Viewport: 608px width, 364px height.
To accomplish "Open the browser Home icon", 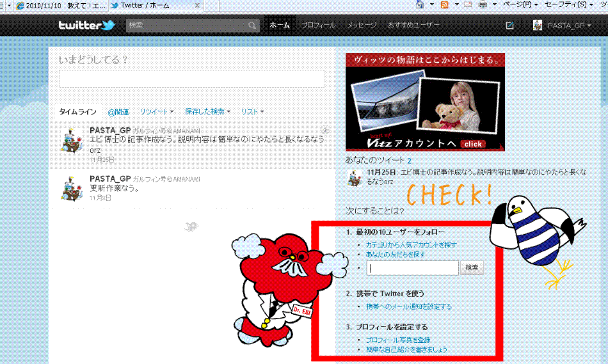I will [x=420, y=4].
